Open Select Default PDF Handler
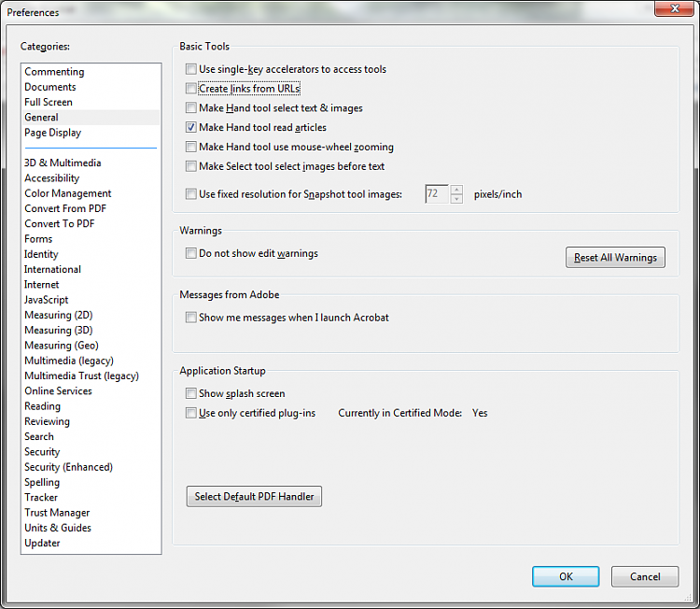700x609 pixels. point(254,496)
